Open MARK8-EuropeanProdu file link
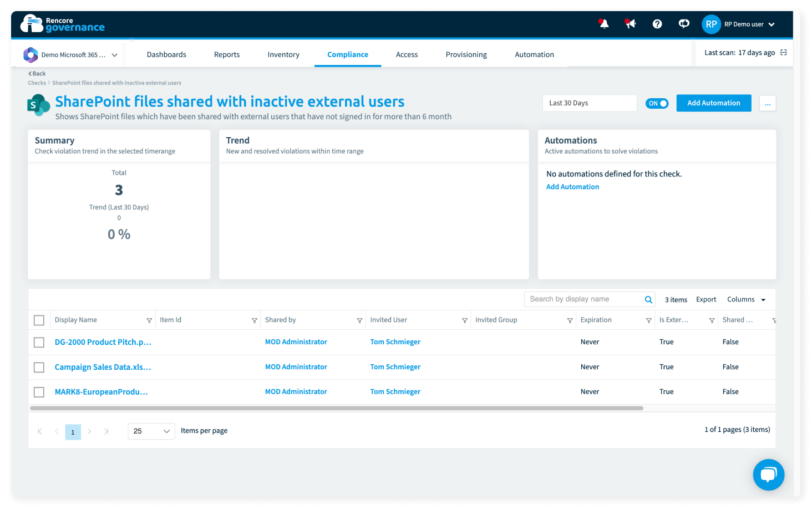 (101, 393)
